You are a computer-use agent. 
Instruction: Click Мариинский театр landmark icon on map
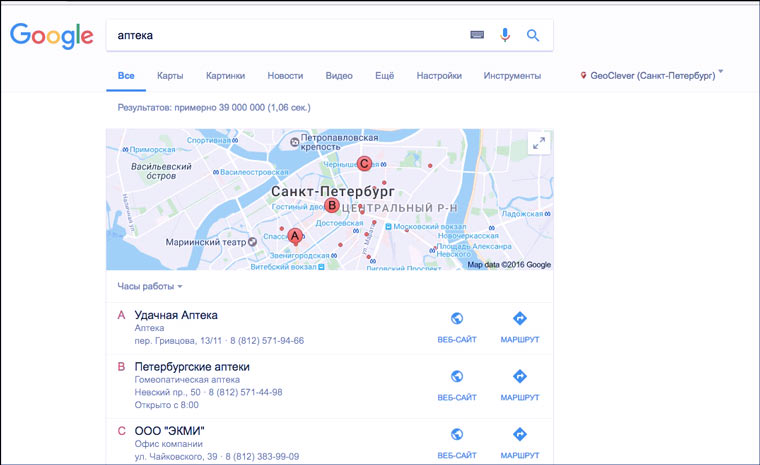point(252,241)
